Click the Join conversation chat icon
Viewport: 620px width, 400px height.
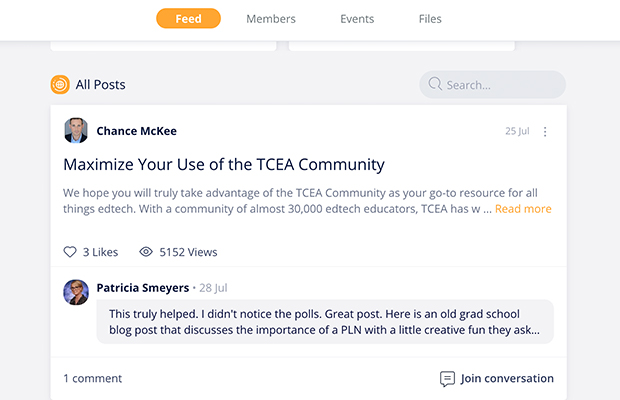pyautogui.click(x=447, y=379)
